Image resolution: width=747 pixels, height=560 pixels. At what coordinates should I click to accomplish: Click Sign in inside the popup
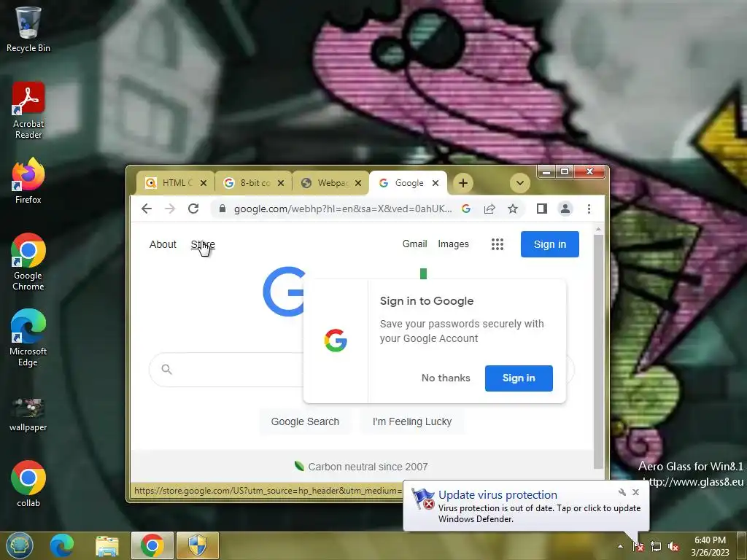pyautogui.click(x=519, y=378)
